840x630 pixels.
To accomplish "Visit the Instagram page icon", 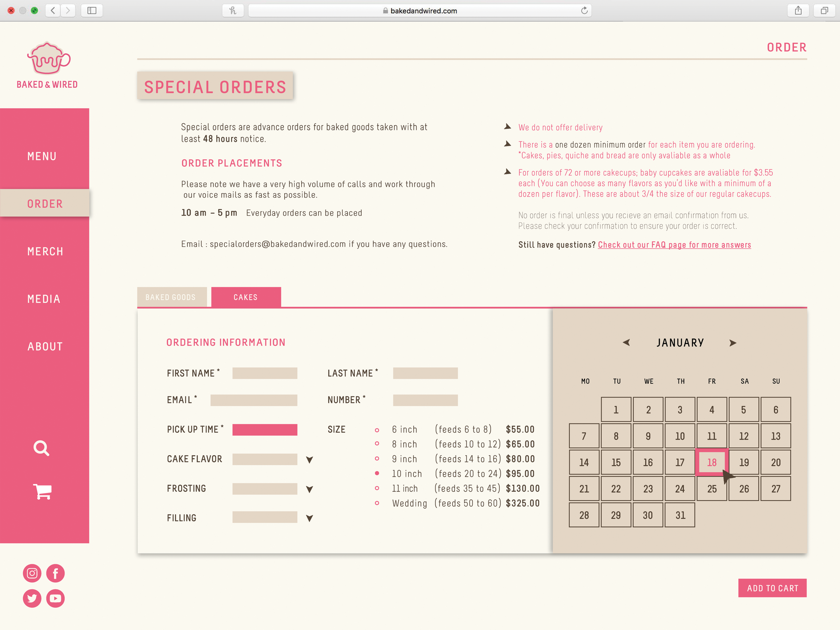I will [x=32, y=573].
